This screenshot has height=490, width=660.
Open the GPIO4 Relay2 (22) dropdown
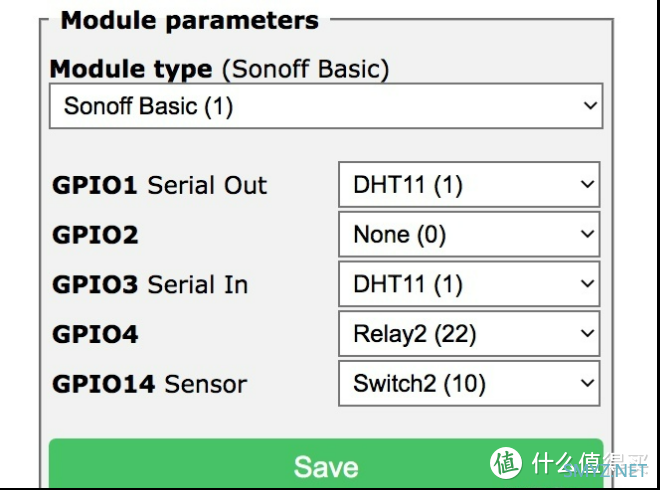coord(469,333)
